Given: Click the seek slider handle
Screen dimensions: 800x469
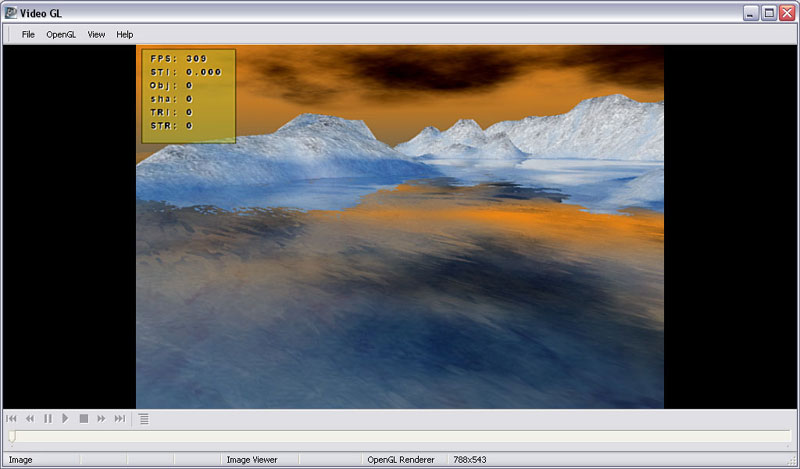Looking at the screenshot, I should coord(12,436).
